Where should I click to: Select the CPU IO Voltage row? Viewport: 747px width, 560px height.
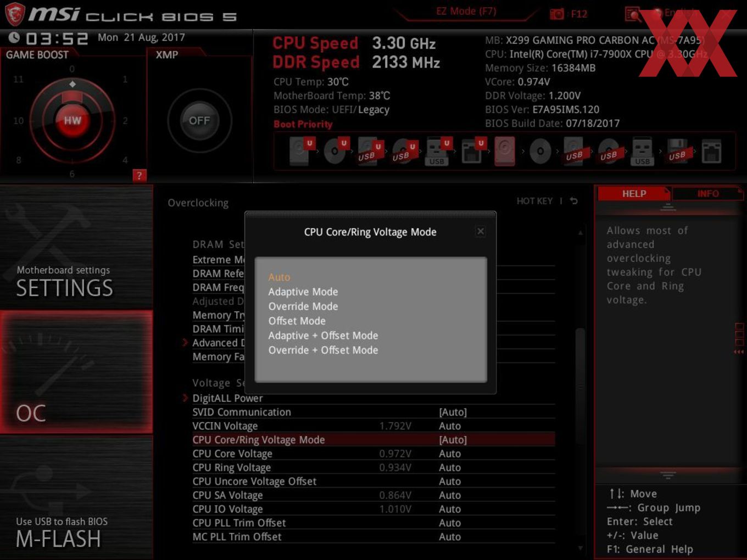coord(374,509)
